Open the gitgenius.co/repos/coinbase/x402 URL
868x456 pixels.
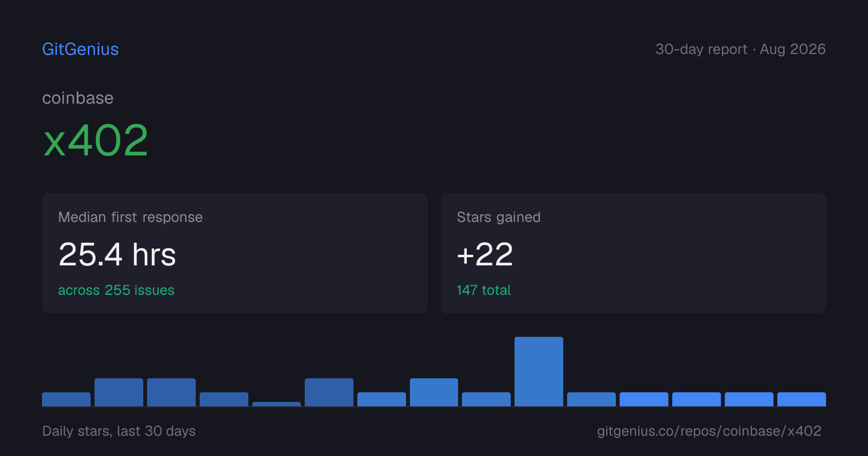coord(709,431)
